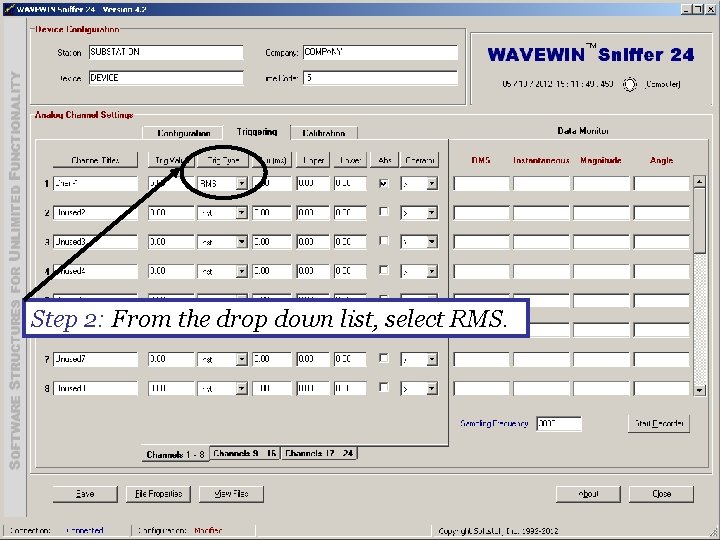Show Channels 17 - 24 tab

coord(319,453)
